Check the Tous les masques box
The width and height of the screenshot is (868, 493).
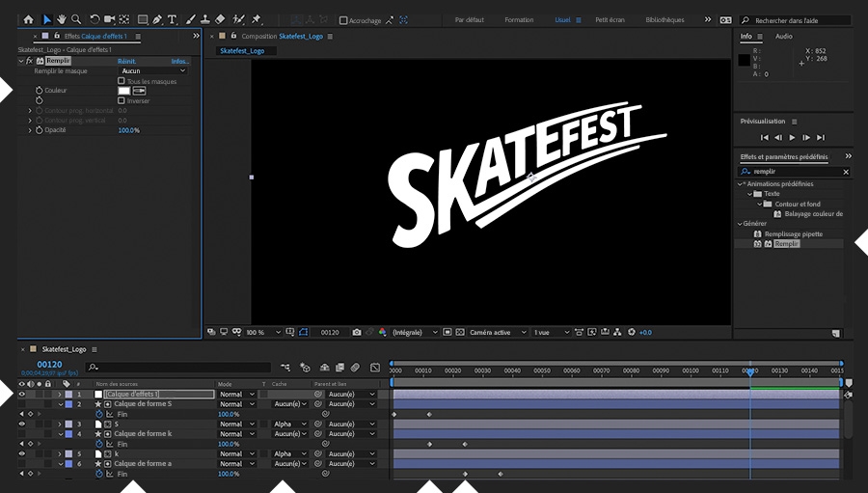coord(122,81)
